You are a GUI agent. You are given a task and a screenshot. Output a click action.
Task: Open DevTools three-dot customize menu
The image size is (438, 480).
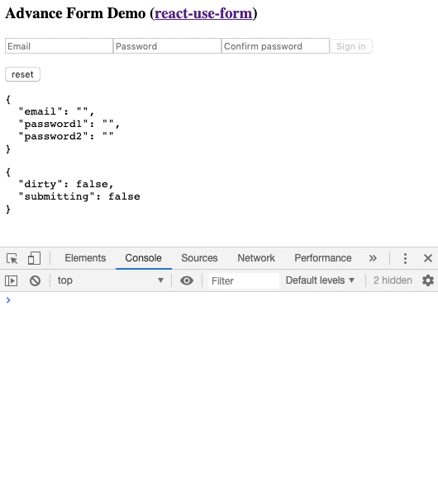[405, 258]
